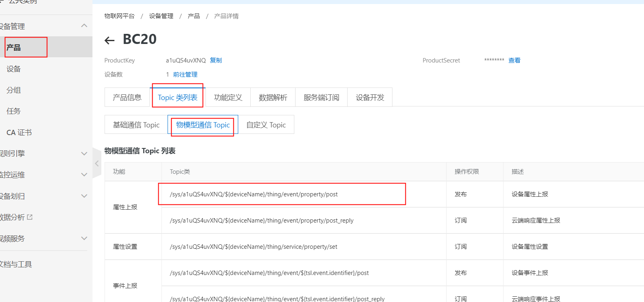Expand the 设备划归 menu chevron
This screenshot has width=644, height=302.
click(84, 196)
